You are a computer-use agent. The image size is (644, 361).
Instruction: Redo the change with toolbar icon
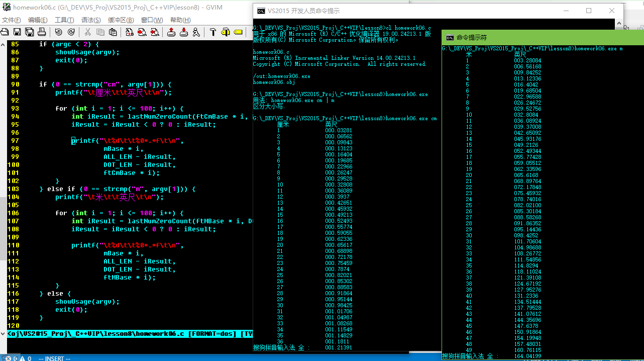click(x=71, y=32)
